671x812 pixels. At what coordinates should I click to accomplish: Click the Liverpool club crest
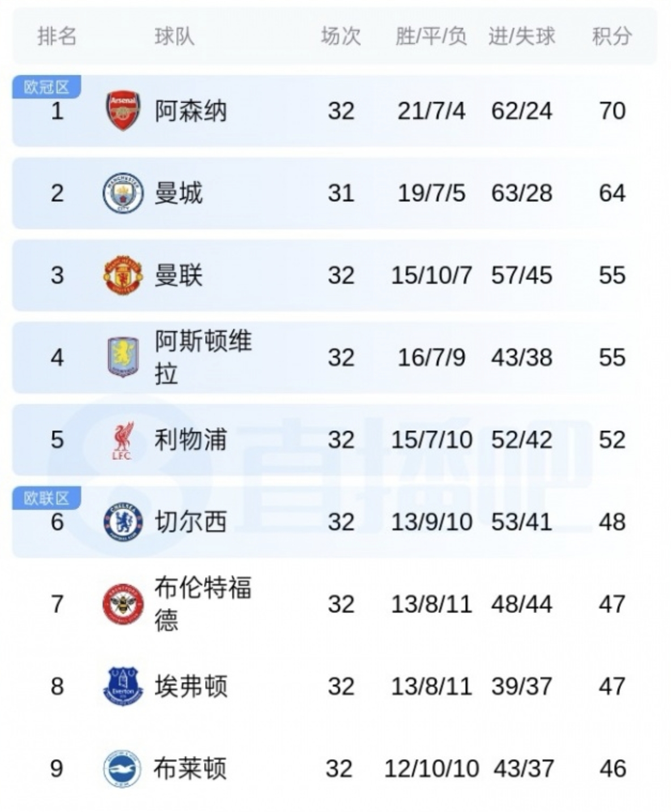point(122,440)
